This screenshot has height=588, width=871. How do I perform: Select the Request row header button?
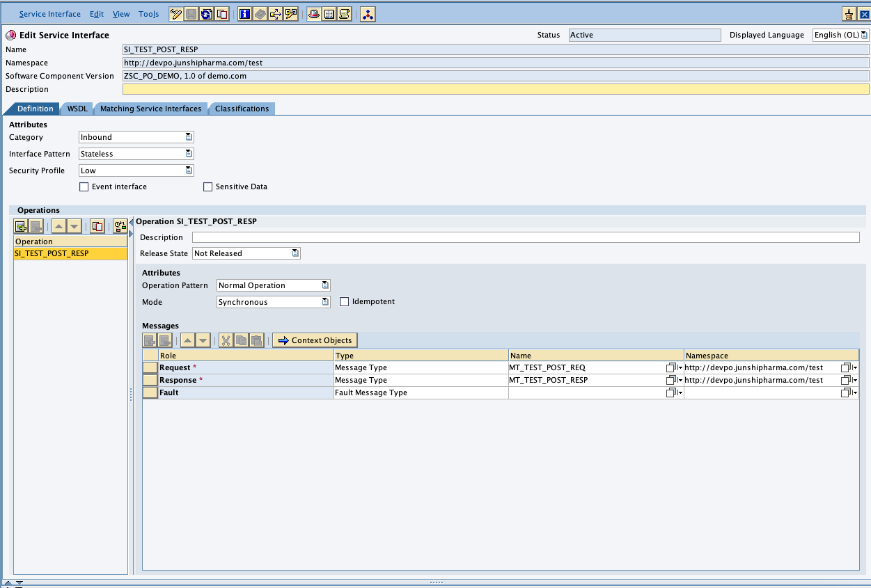click(x=150, y=367)
